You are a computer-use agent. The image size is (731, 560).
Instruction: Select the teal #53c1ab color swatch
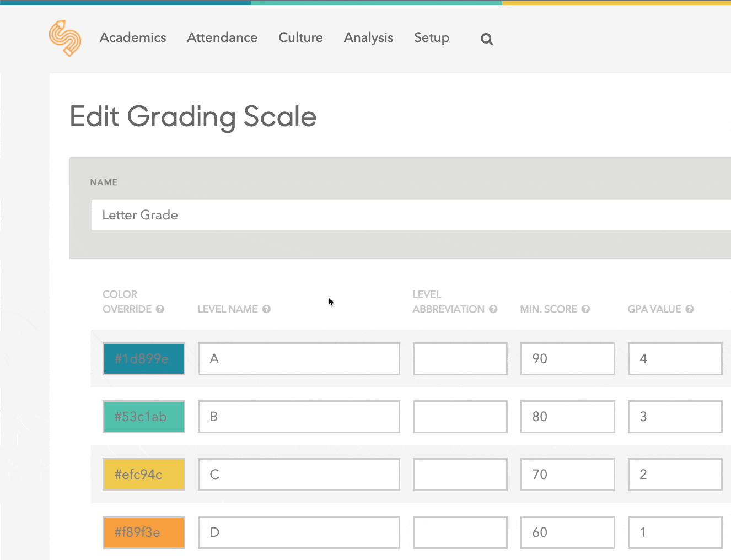pos(144,417)
